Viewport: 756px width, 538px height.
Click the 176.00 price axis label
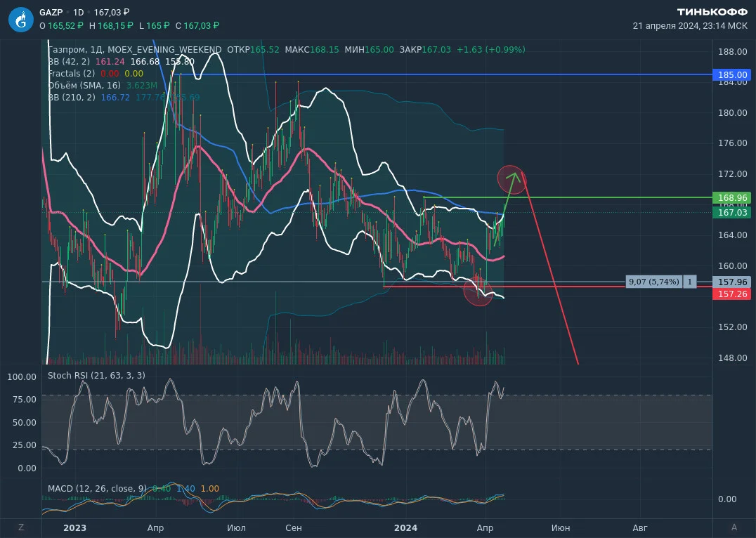pyautogui.click(x=732, y=143)
